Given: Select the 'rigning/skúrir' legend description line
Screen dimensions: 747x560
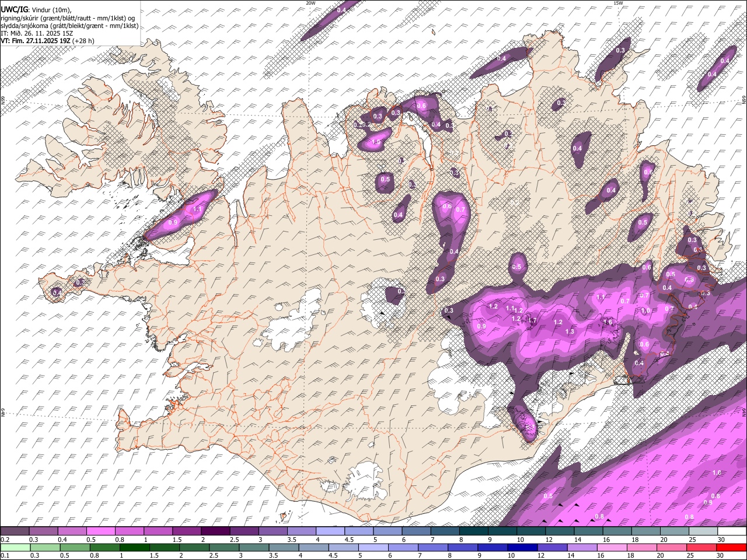Looking at the screenshot, I should tap(68, 17).
